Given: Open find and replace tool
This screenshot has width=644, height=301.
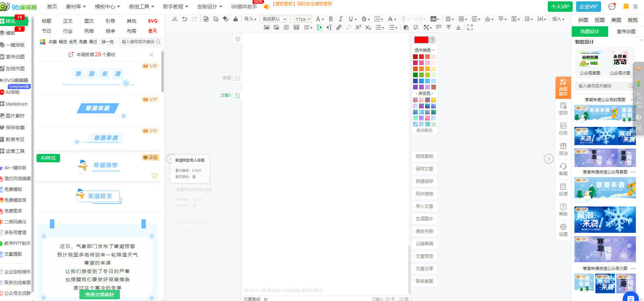Looking at the screenshot, I should 416,28.
